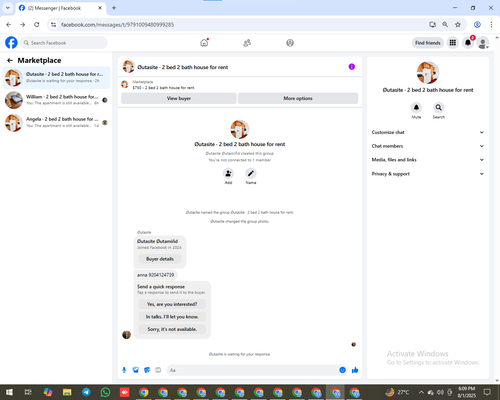Screen dimensions: 500x400
Task: Click the volume speaker tray icon
Action: point(440,392)
